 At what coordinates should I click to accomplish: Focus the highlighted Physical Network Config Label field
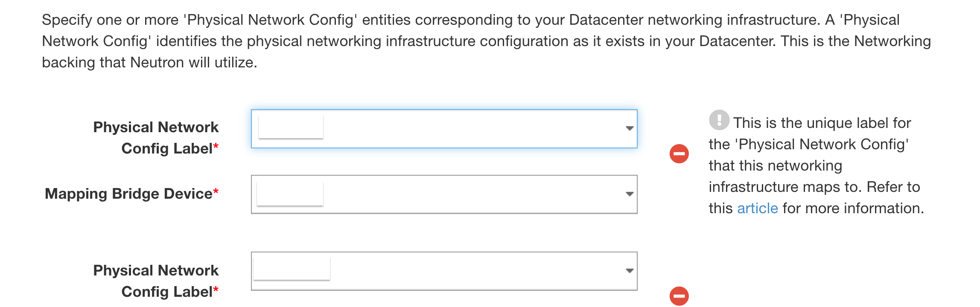point(444,129)
